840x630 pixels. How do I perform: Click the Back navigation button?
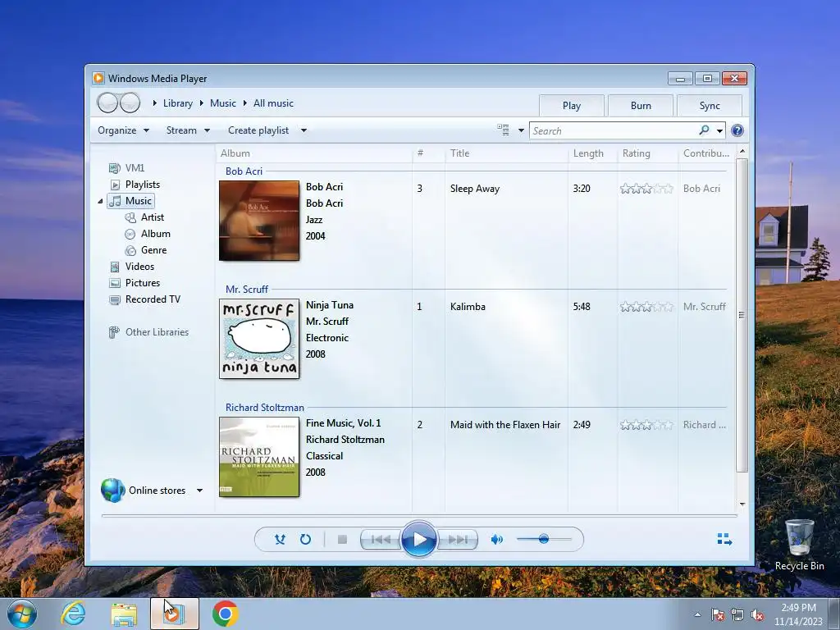point(107,103)
